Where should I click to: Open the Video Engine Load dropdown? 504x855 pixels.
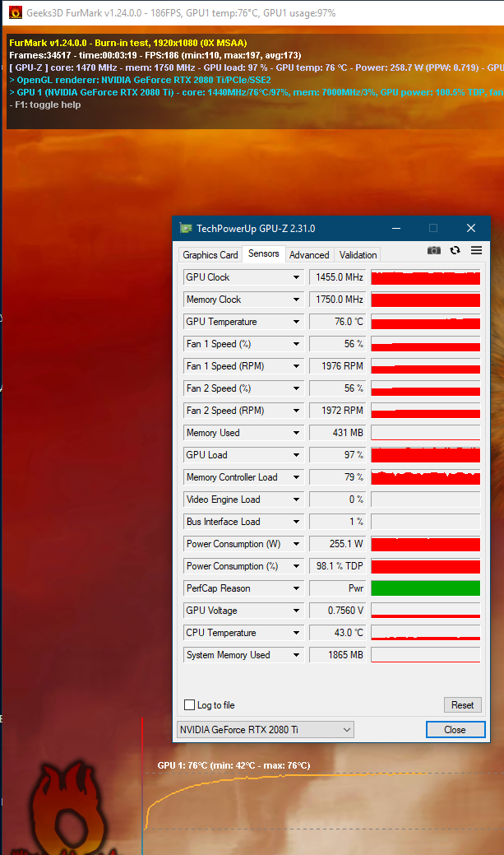tap(297, 500)
